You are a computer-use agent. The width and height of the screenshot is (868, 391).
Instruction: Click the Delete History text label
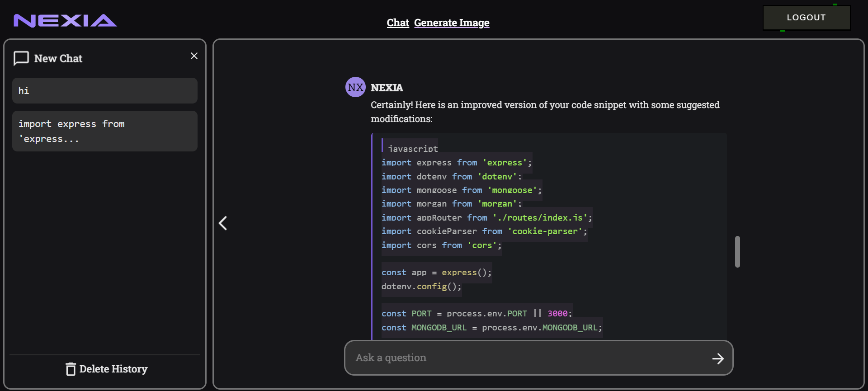(x=113, y=369)
